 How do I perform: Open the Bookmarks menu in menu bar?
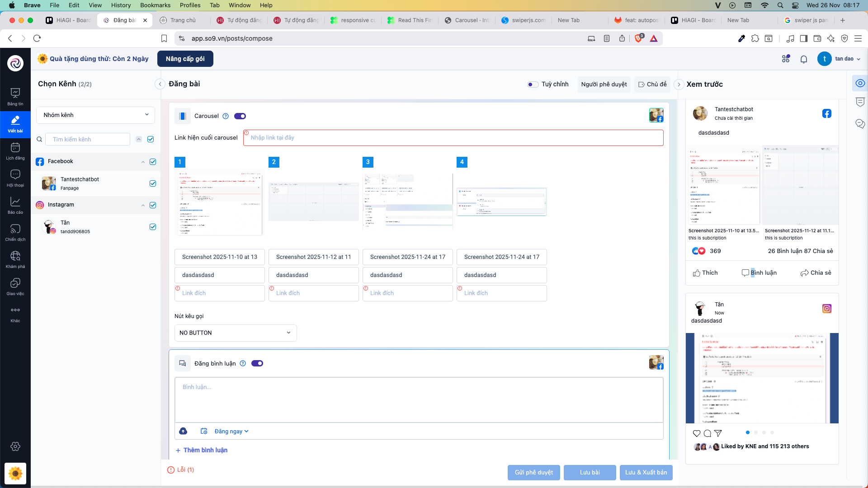coord(155,5)
